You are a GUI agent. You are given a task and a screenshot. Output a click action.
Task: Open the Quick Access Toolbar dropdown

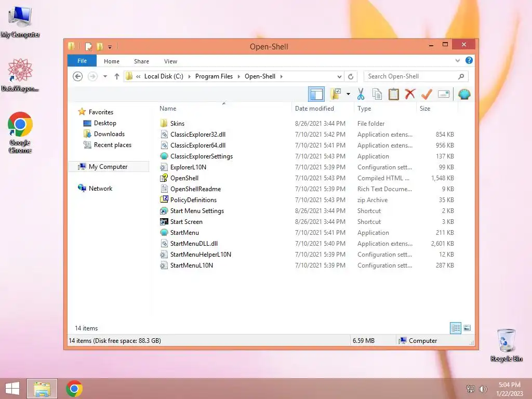[110, 47]
